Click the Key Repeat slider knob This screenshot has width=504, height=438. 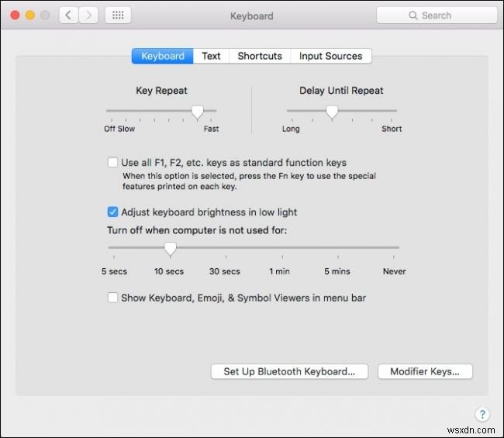pyautogui.click(x=198, y=112)
